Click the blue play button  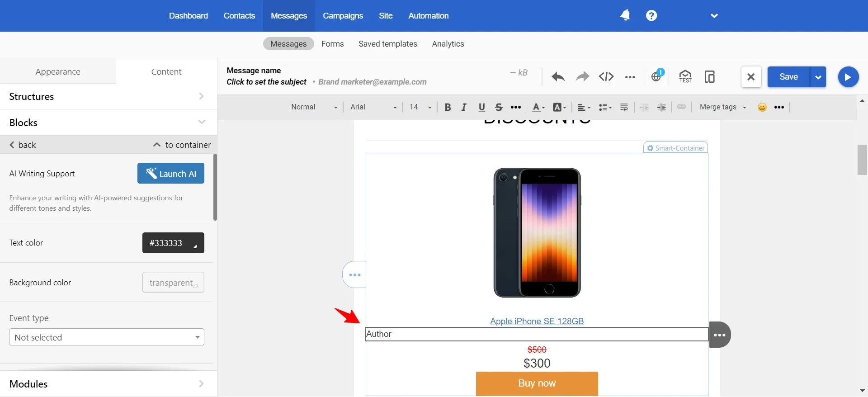848,77
